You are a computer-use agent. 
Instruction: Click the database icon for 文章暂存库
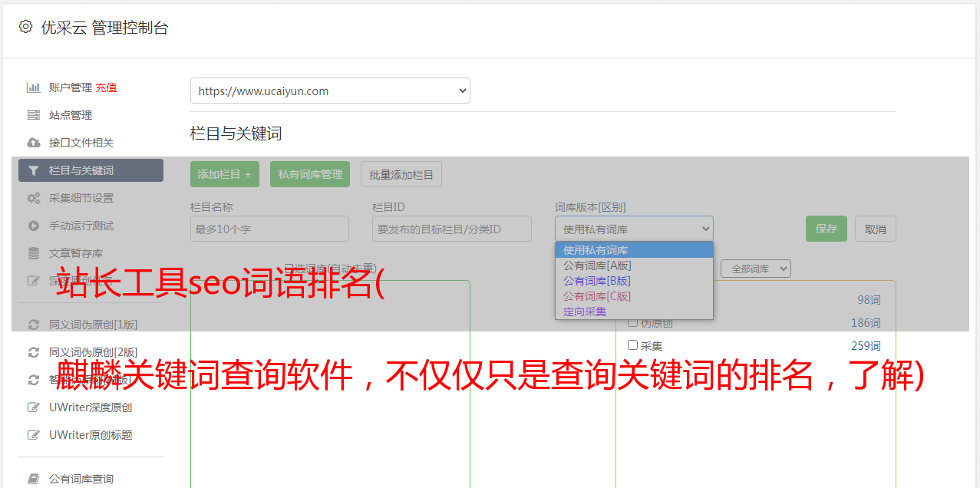(x=34, y=253)
